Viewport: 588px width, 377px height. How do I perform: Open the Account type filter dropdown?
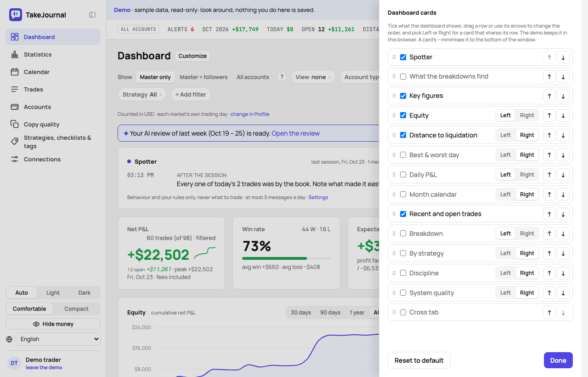point(359,77)
